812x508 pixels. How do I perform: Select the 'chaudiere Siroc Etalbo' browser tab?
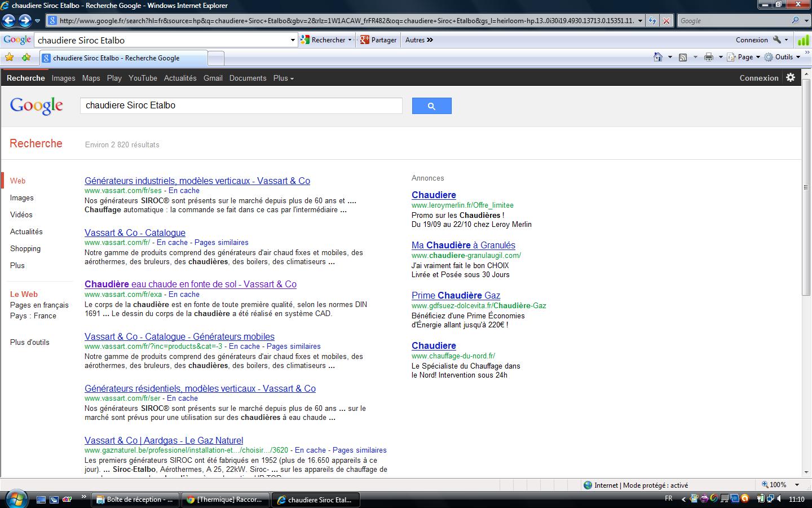pos(123,58)
